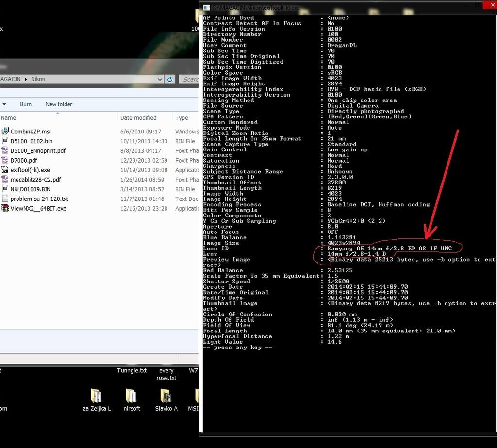Viewport: 497px width, 448px height.
Task: Close the exiftool console window
Action: [x=489, y=5]
